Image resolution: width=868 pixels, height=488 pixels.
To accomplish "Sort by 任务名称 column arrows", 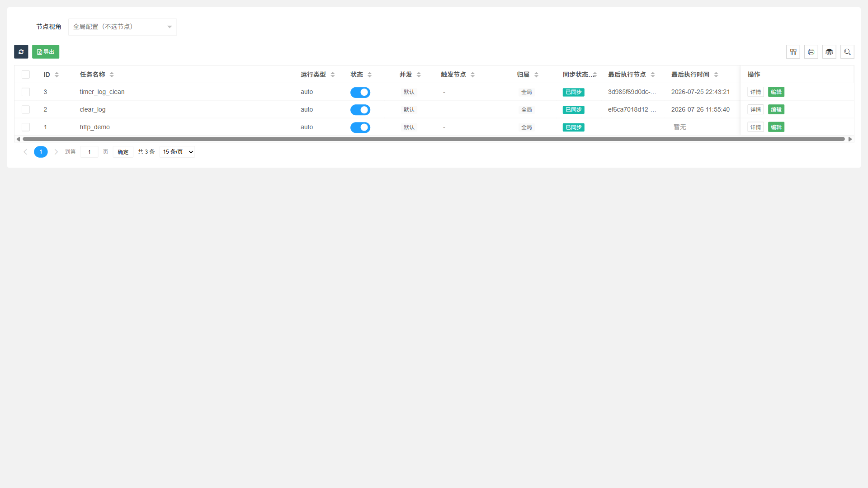I will [x=112, y=75].
